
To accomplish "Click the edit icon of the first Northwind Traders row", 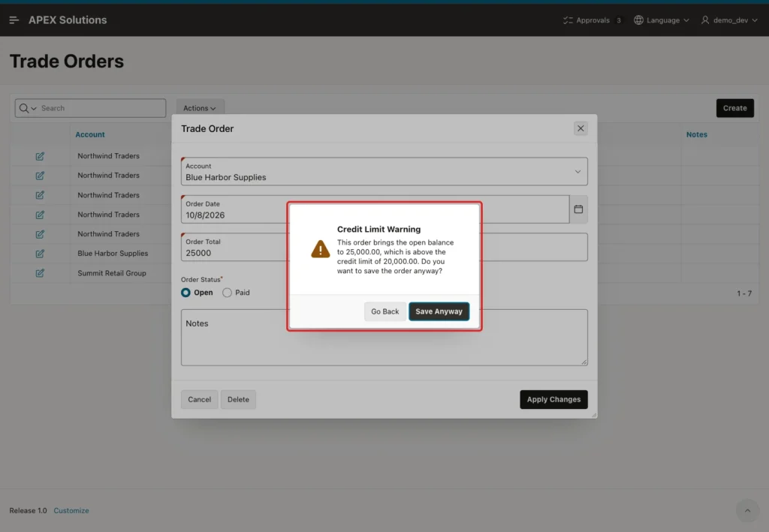I will (x=40, y=156).
